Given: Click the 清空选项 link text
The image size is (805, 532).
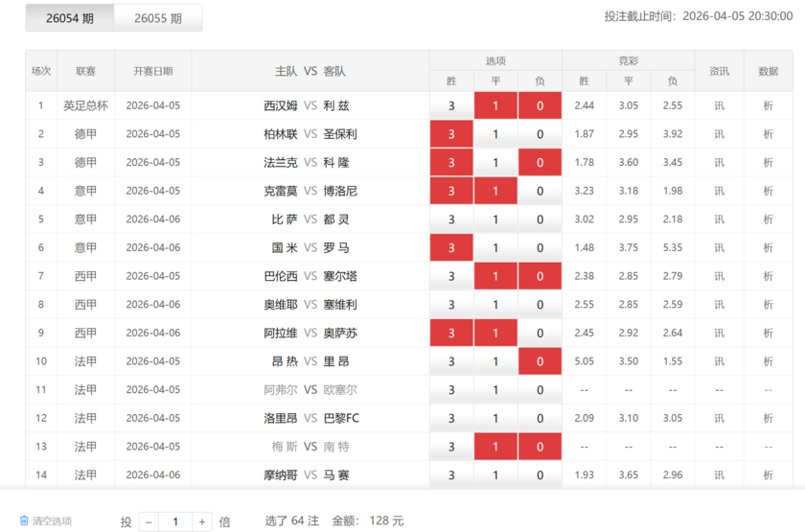Looking at the screenshot, I should (52, 521).
